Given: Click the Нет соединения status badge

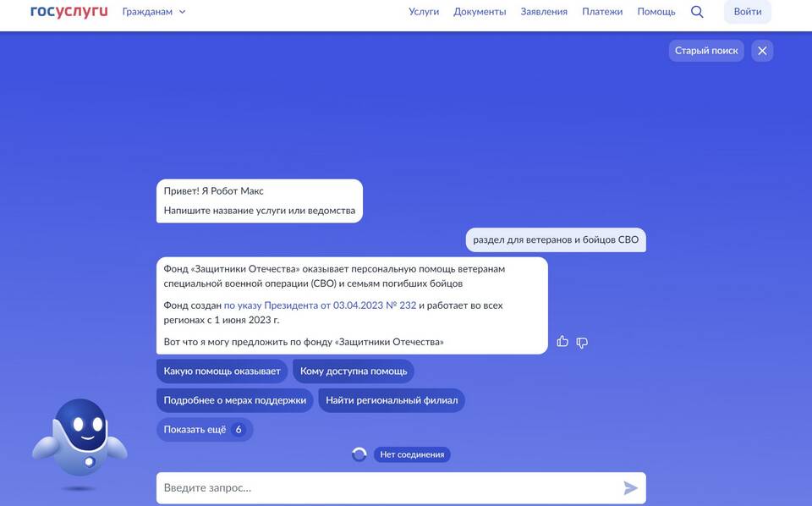Looking at the screenshot, I should [412, 454].
